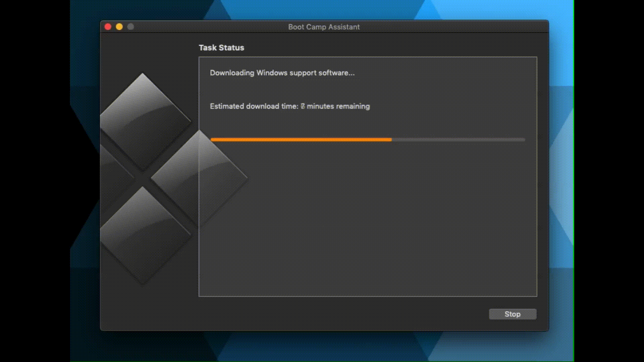Click the orange filled portion of progress bar
This screenshot has height=362, width=644.
pyautogui.click(x=301, y=139)
